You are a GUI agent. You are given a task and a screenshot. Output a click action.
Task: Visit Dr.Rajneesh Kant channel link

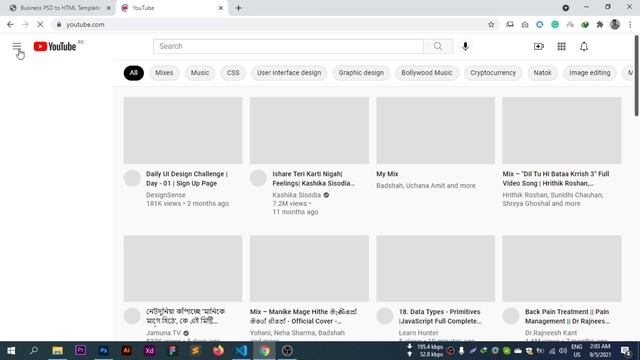pos(551,333)
